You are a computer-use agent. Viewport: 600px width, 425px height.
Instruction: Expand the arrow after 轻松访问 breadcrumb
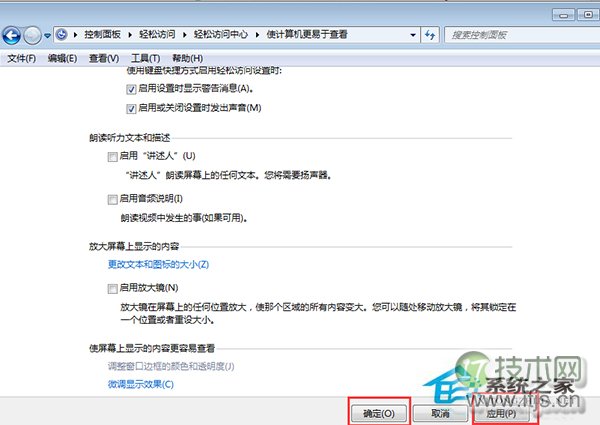click(x=184, y=35)
